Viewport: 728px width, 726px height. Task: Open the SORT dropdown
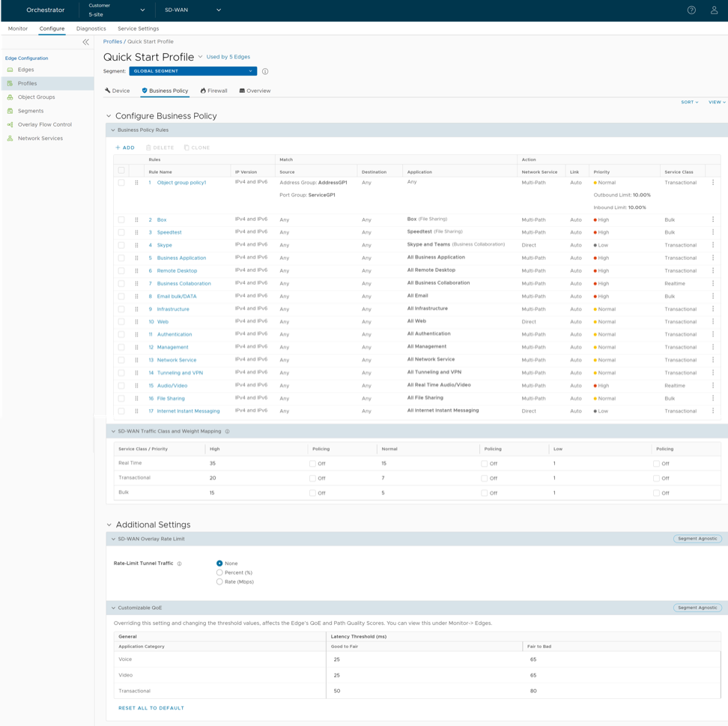coord(689,102)
